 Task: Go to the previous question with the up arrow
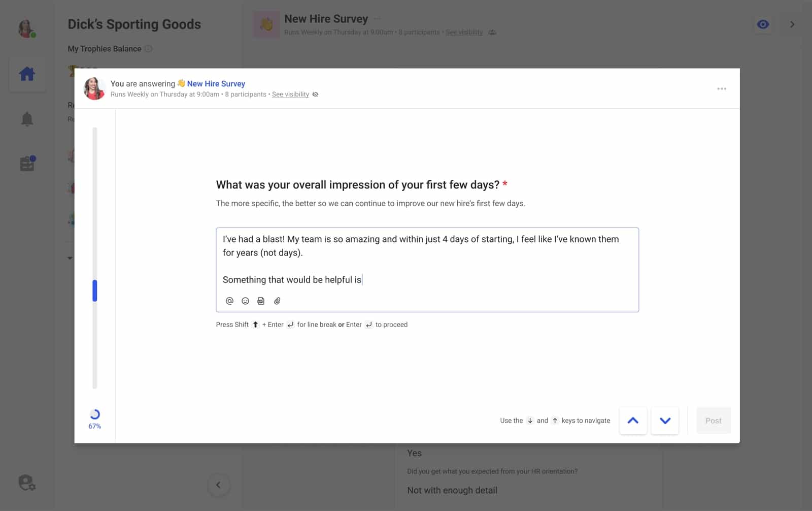[633, 421]
